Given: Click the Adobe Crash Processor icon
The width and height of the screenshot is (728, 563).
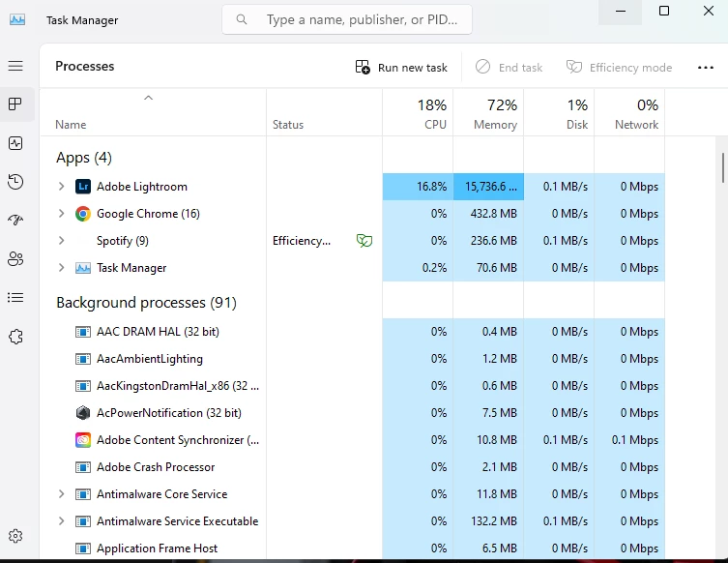Looking at the screenshot, I should coord(83,467).
